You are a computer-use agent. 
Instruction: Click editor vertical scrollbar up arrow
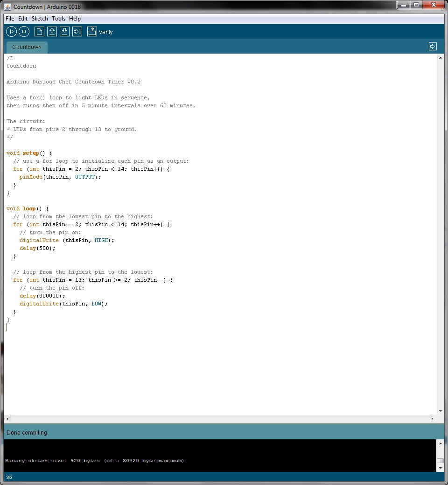440,58
